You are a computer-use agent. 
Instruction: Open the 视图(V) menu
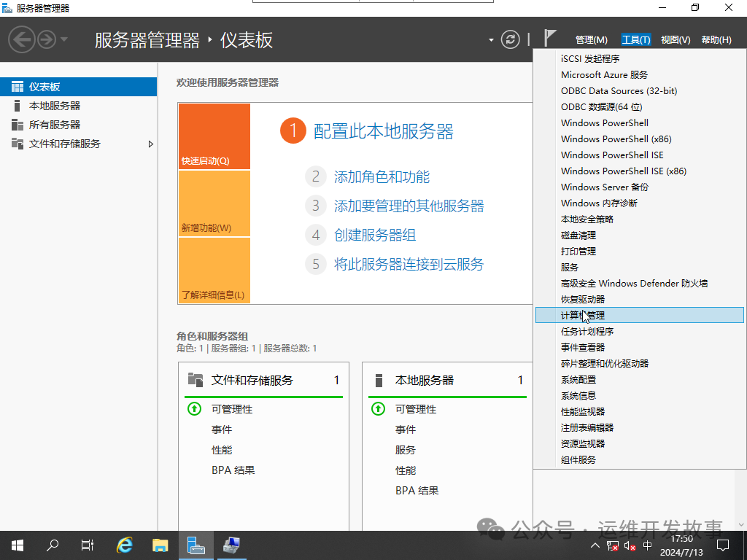coord(674,39)
